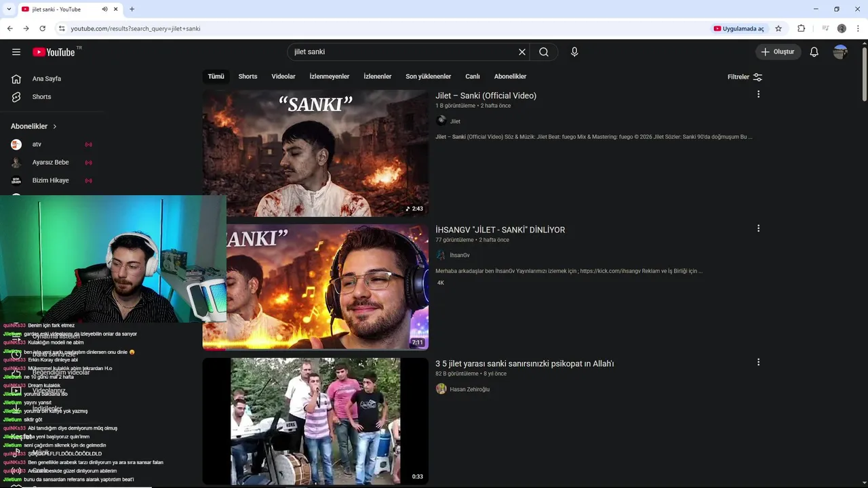Open Uygulamada aç in the address bar

738,28
